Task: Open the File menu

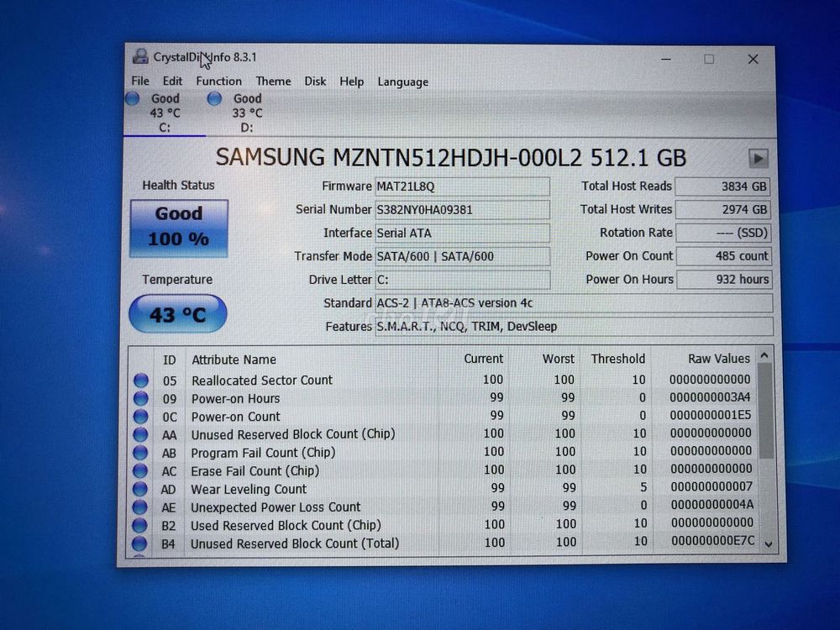Action: point(140,81)
